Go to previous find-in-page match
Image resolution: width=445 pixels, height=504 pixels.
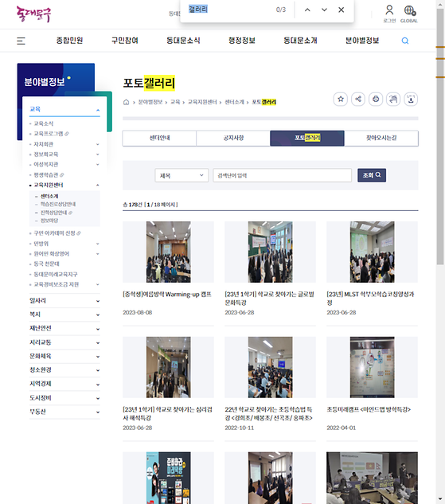click(x=307, y=10)
